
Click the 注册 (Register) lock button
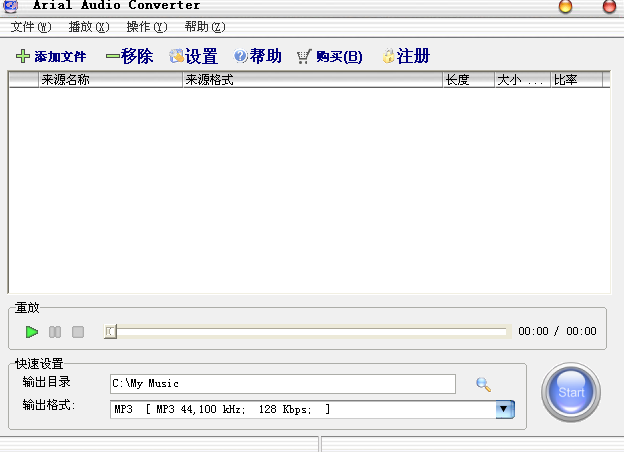406,56
